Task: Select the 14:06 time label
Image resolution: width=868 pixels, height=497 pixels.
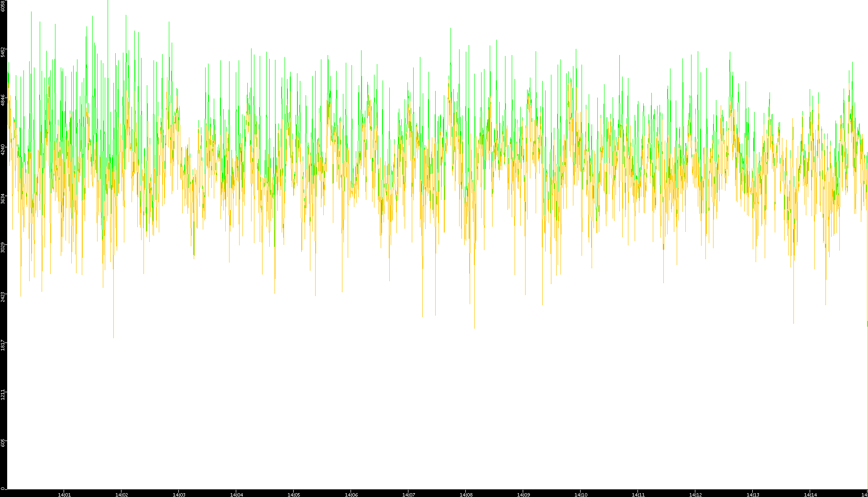Action: (351, 495)
